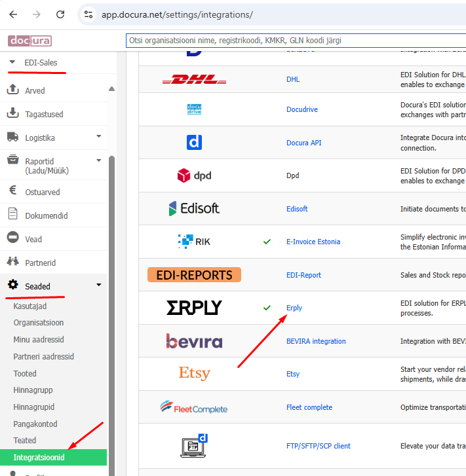
Task: Click the RIK logo
Action: point(194,242)
